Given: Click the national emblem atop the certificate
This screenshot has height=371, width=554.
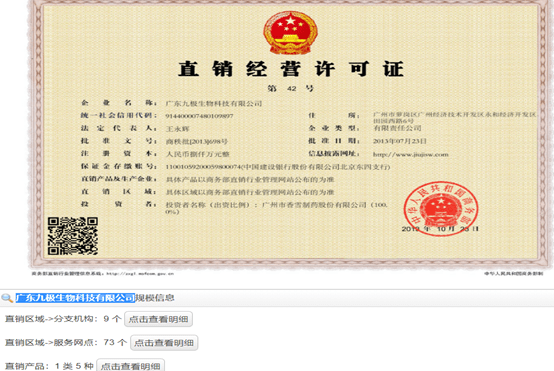Looking at the screenshot, I should 290,33.
